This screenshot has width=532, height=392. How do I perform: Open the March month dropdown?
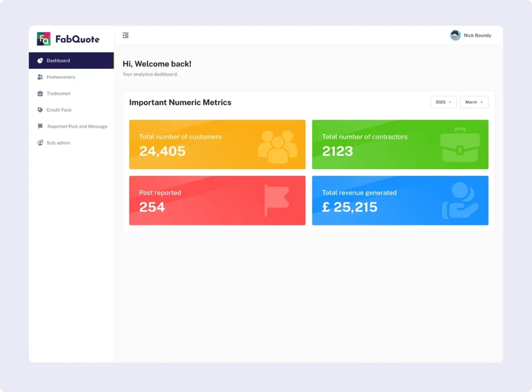point(474,102)
